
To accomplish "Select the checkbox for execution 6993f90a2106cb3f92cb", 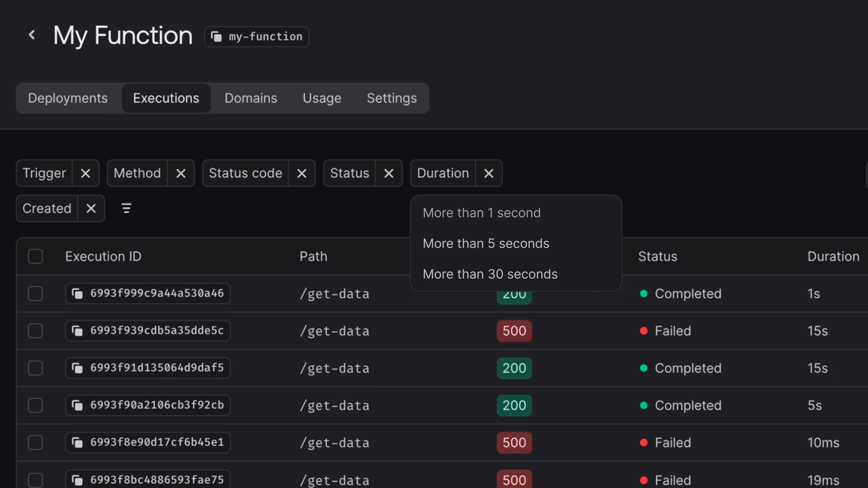I will click(x=35, y=405).
